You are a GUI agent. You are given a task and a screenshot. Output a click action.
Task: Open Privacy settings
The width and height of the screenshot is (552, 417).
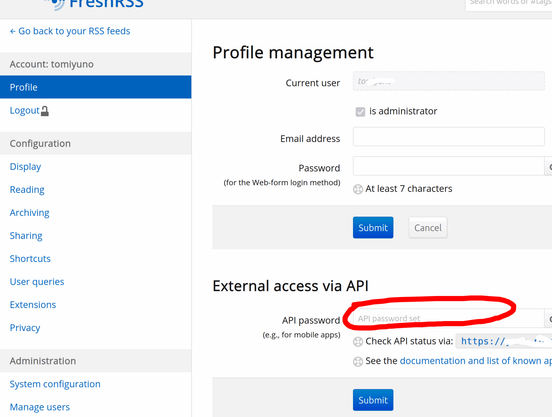(25, 328)
